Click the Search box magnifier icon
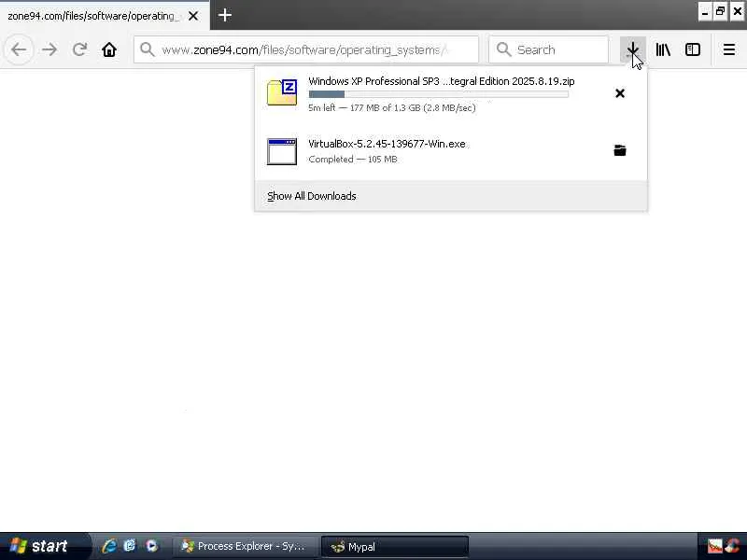The width and height of the screenshot is (747, 560). (503, 49)
